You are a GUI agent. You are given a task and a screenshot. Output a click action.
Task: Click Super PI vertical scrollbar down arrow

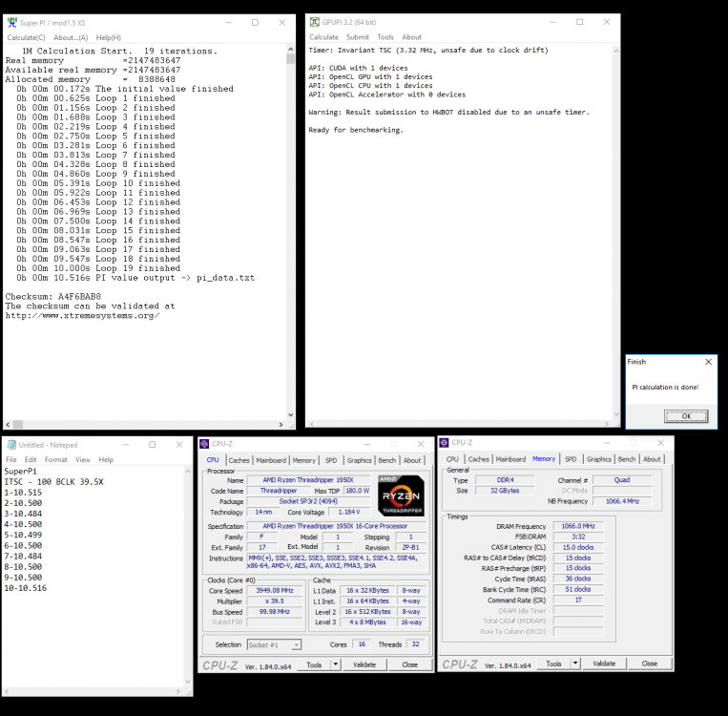tap(291, 415)
